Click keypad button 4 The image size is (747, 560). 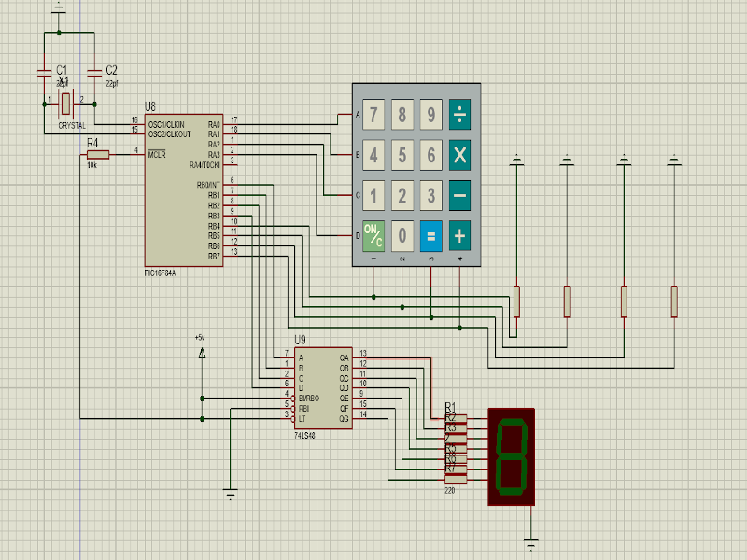373,155
